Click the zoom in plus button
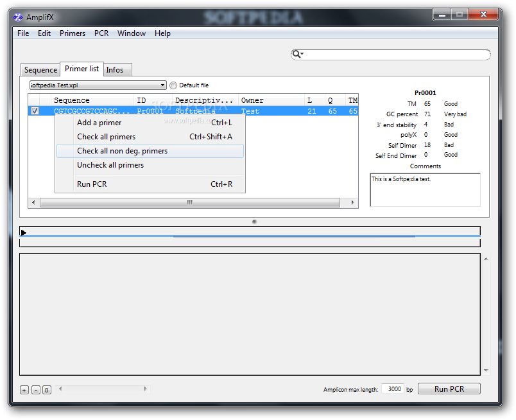 (24, 390)
